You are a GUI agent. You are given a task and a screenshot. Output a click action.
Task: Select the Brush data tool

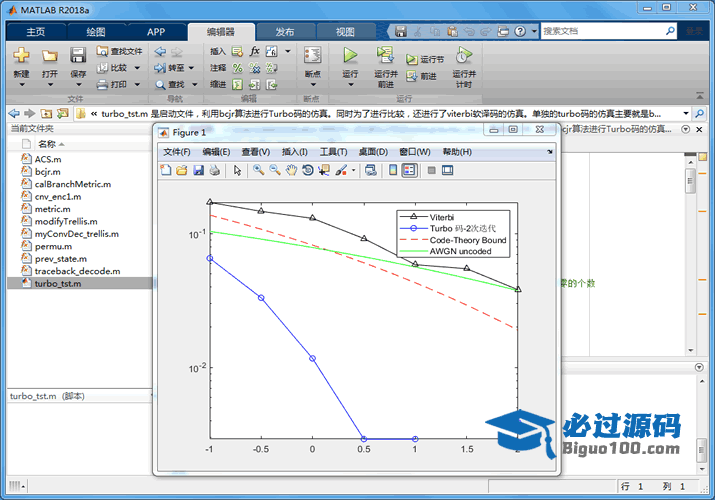pos(341,170)
